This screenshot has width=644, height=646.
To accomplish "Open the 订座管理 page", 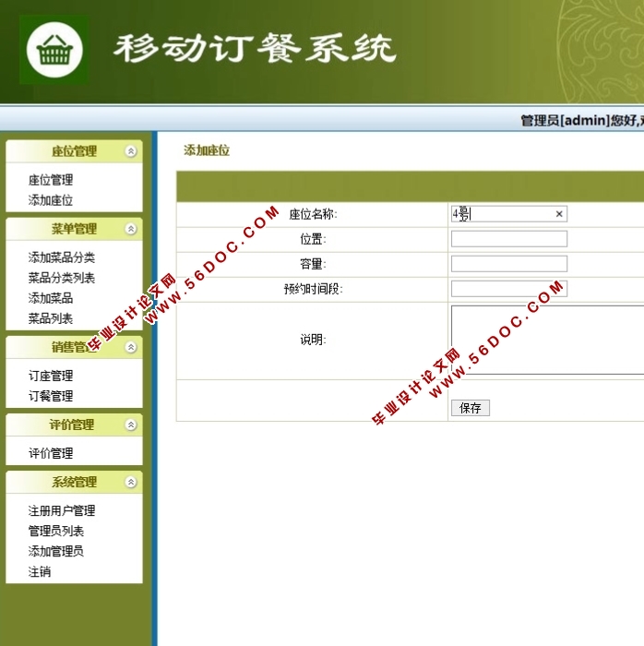I will (x=51, y=376).
